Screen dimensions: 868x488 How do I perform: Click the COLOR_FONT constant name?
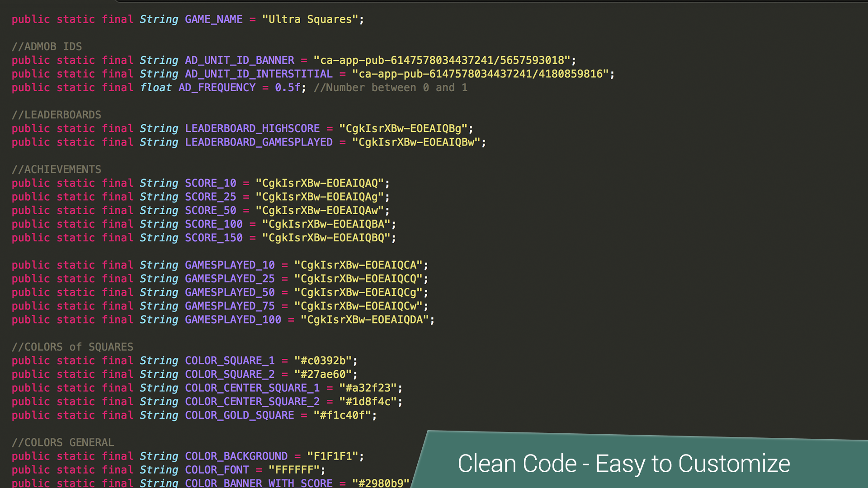217,470
